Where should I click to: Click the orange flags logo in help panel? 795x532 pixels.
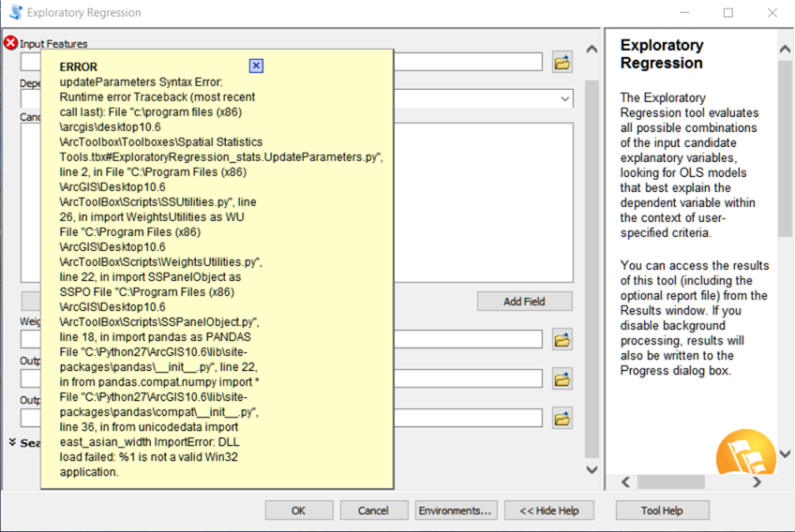[x=745, y=453]
